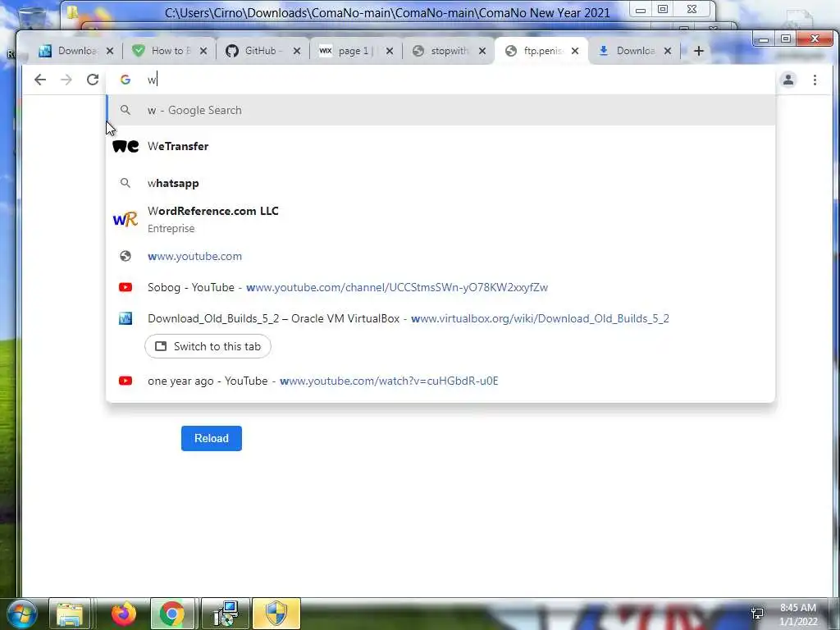Click the blue Reload button
Image resolution: width=840 pixels, height=630 pixels.
(x=211, y=438)
